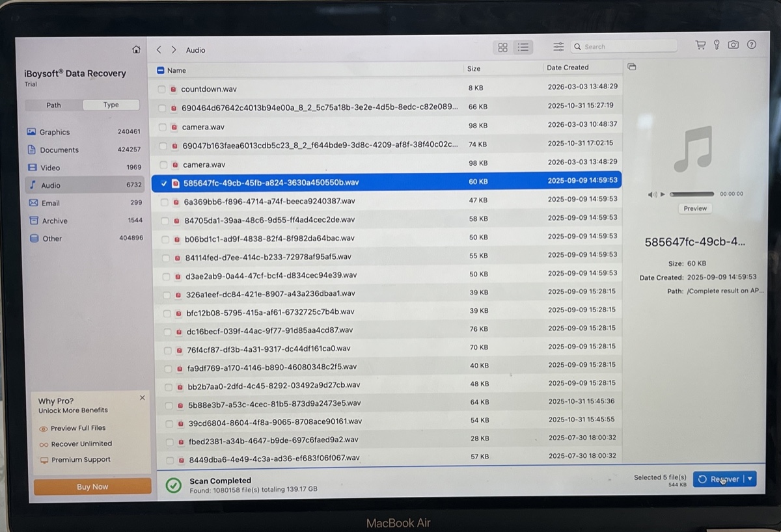Toggle the select-all checkbox beside Name
The width and height of the screenshot is (781, 532).
(x=161, y=70)
